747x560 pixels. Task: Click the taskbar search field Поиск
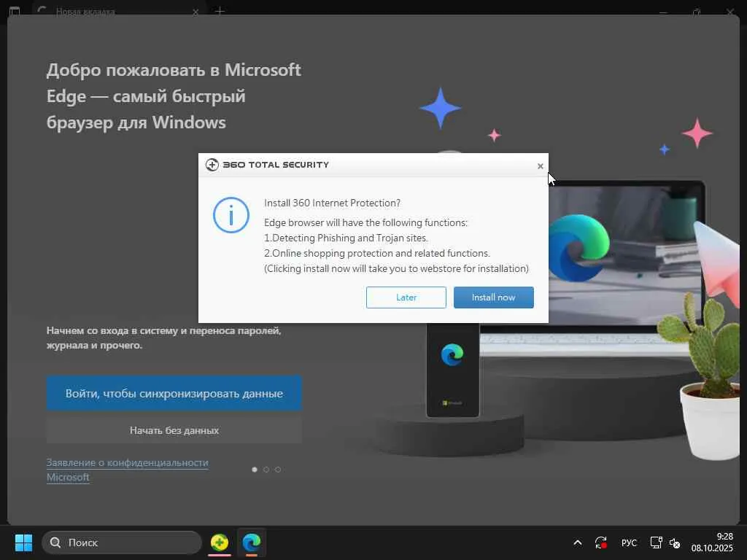click(x=122, y=542)
